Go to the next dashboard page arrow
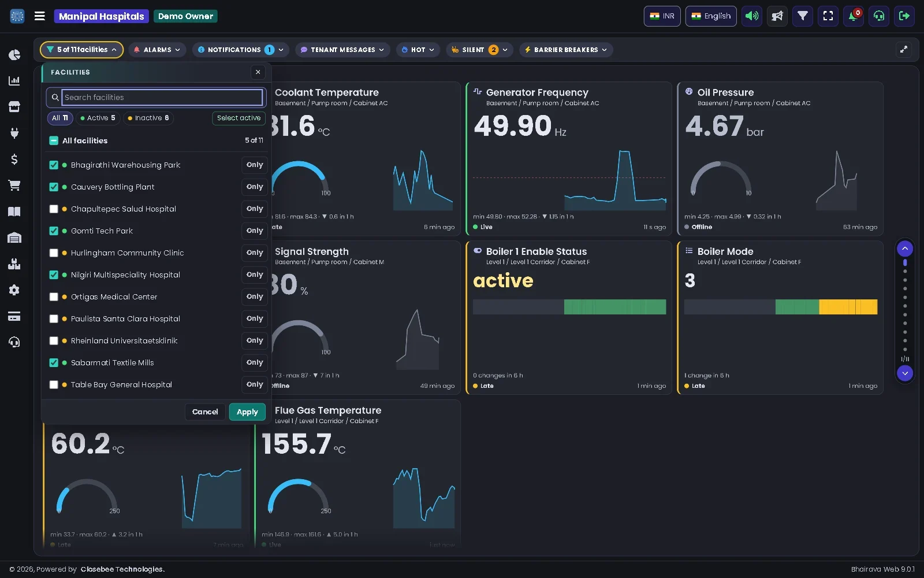924x578 pixels. click(x=905, y=373)
